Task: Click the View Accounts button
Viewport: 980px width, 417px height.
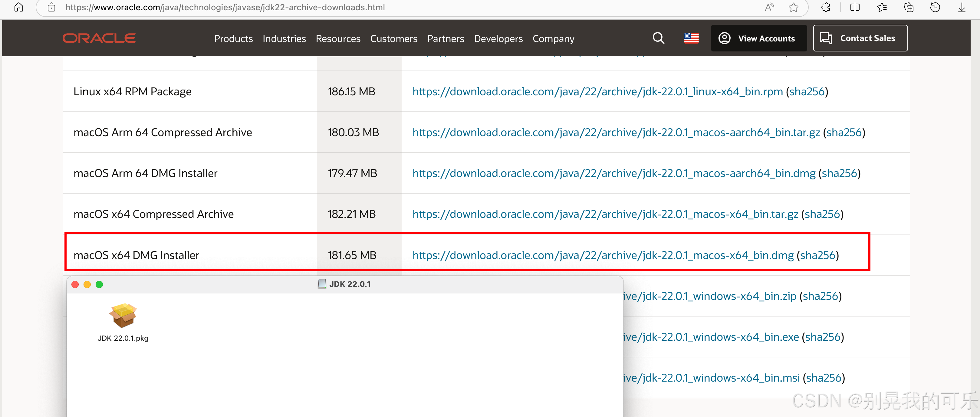Action: click(x=758, y=38)
